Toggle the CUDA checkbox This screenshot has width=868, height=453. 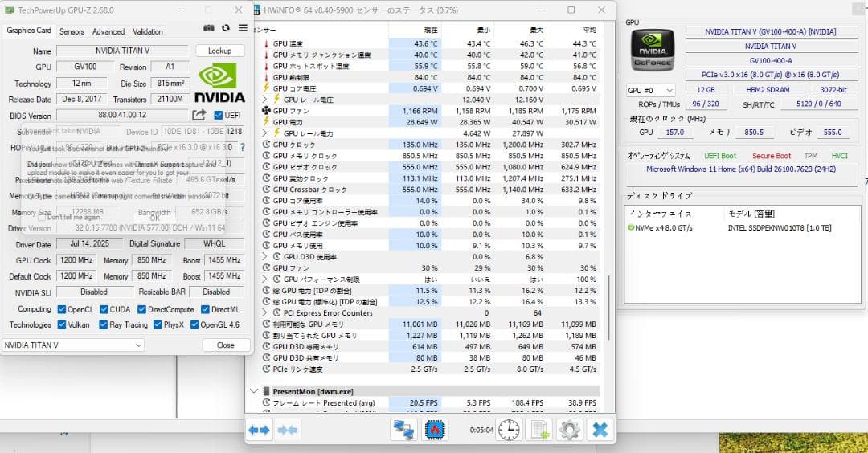104,309
